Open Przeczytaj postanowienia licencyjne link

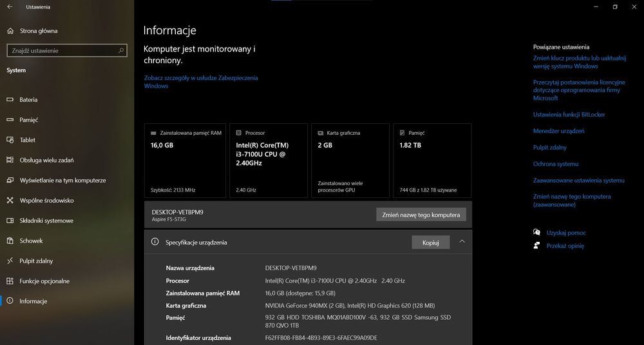coord(579,90)
